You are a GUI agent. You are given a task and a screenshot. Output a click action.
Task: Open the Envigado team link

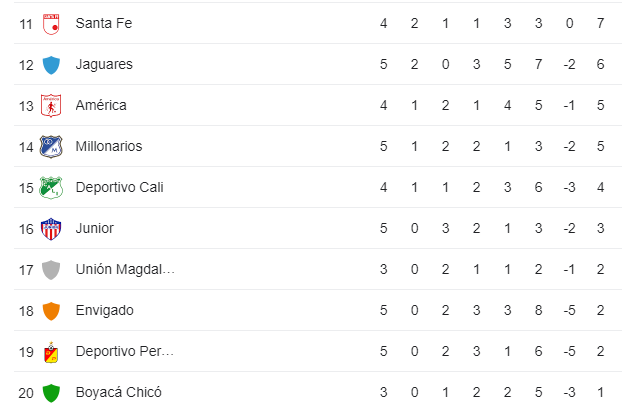click(x=105, y=310)
